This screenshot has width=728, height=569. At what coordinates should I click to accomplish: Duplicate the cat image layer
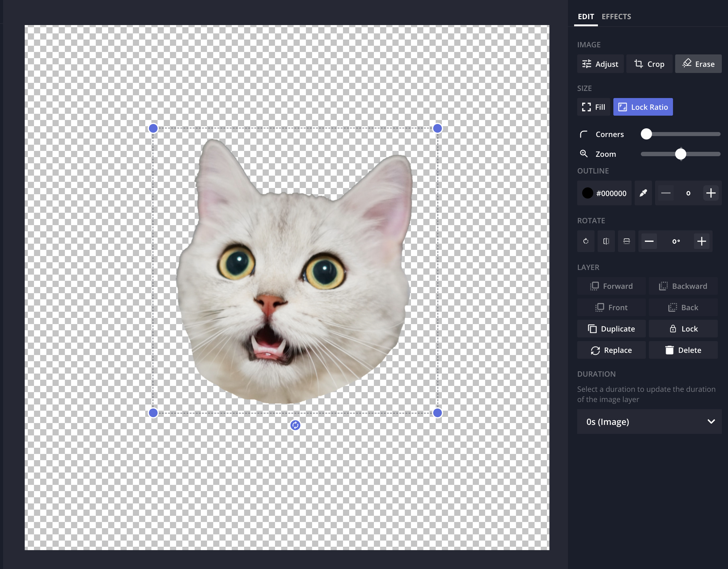pyautogui.click(x=611, y=328)
